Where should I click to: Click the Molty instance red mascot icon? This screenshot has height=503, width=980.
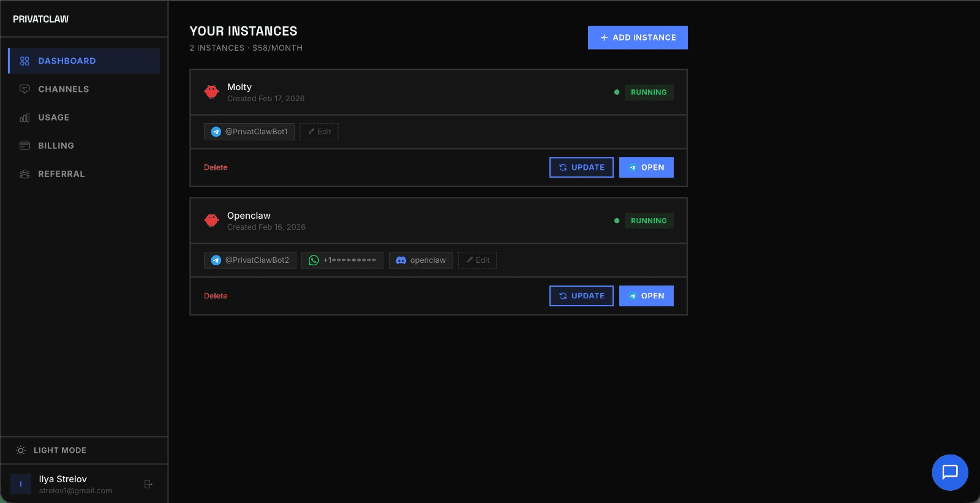coord(212,92)
